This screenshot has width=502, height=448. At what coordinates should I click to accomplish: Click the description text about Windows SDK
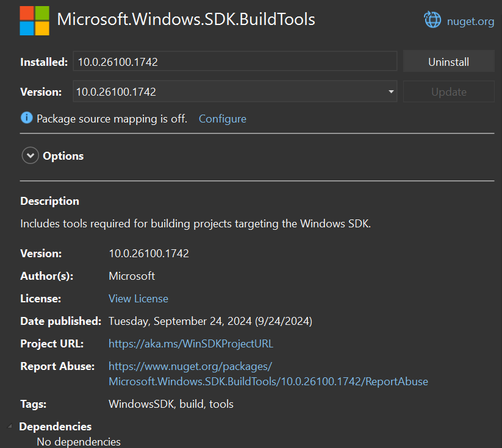(x=195, y=224)
